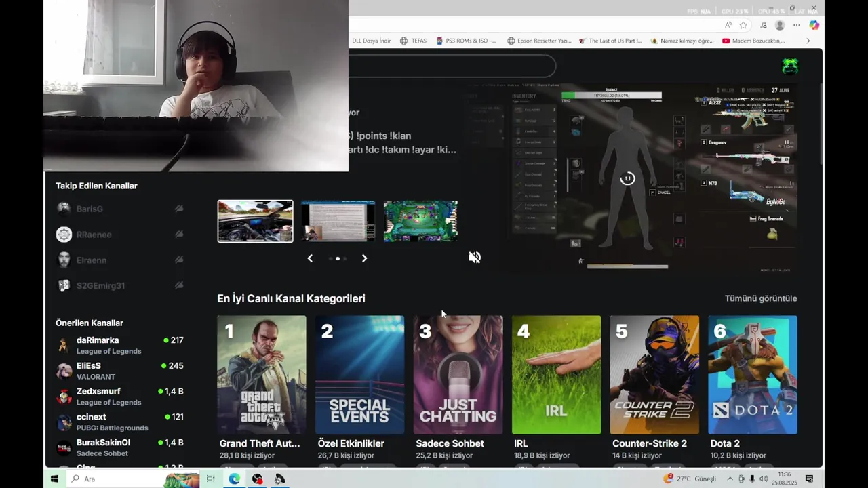Open Sadece Sohbet category title
868x488 pixels.
click(x=450, y=443)
